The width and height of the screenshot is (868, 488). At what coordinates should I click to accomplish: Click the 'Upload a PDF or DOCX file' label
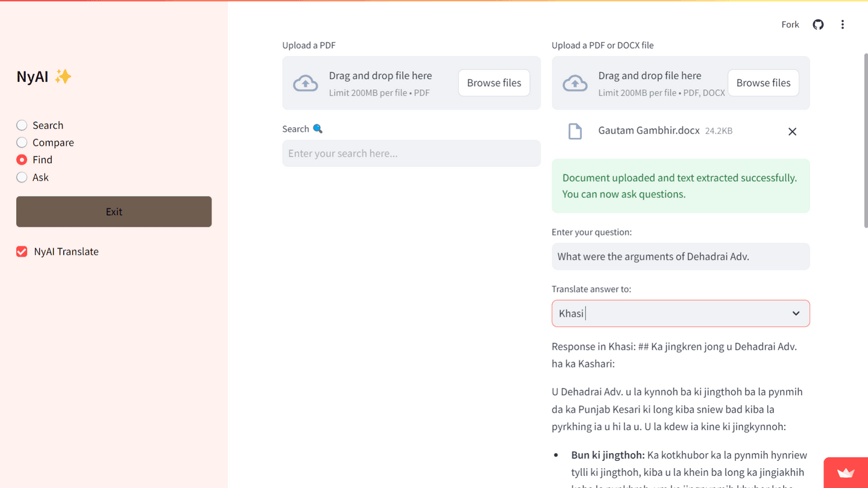[x=602, y=45]
